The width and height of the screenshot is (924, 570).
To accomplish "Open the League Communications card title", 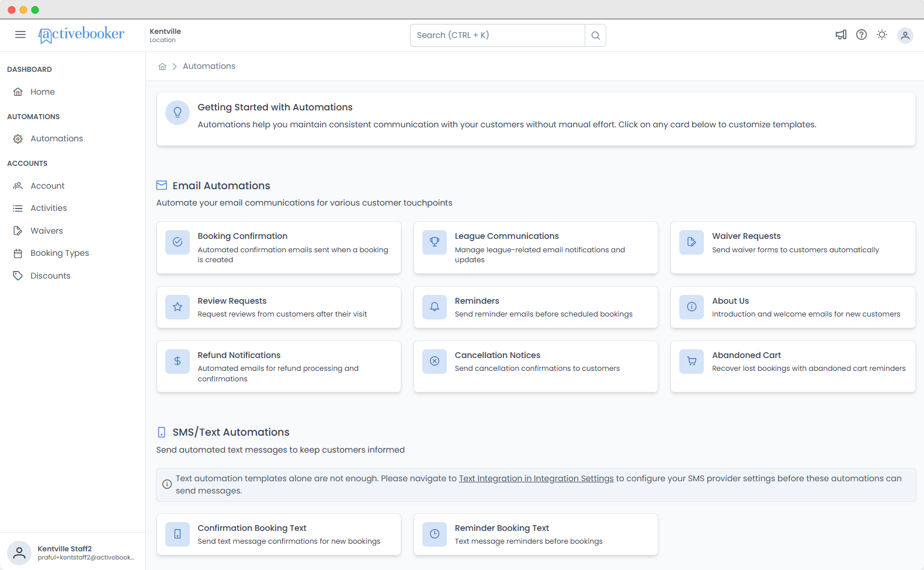I will point(507,236).
